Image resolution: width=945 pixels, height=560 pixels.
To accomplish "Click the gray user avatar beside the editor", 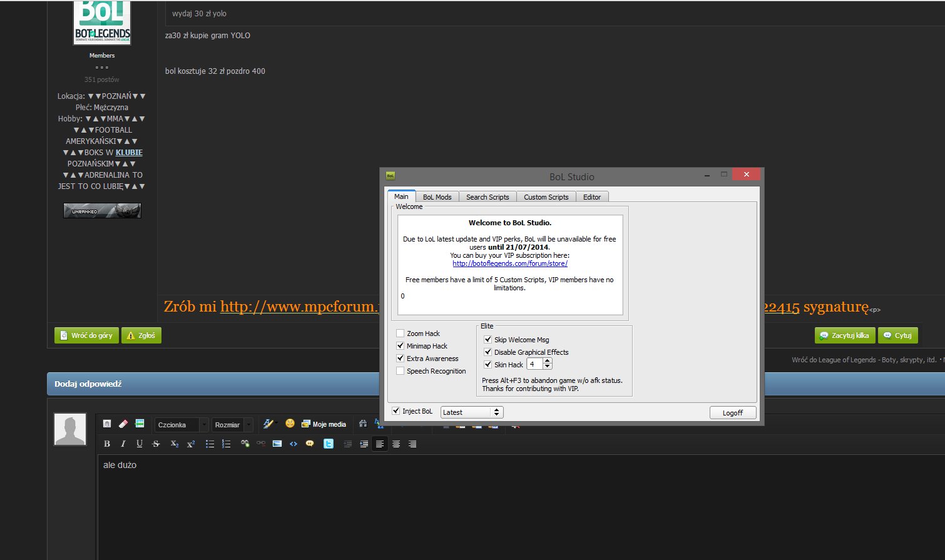I will 70,429.
